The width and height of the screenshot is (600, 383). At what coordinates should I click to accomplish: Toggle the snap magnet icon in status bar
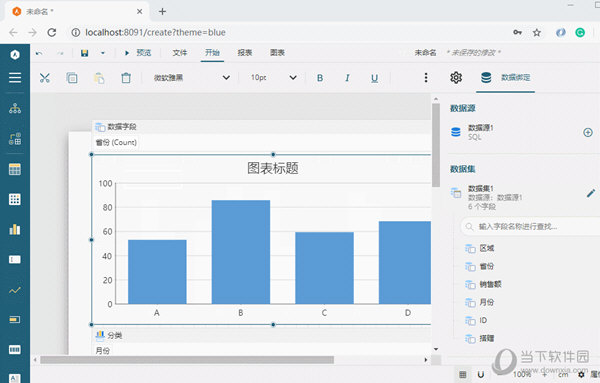click(x=481, y=375)
